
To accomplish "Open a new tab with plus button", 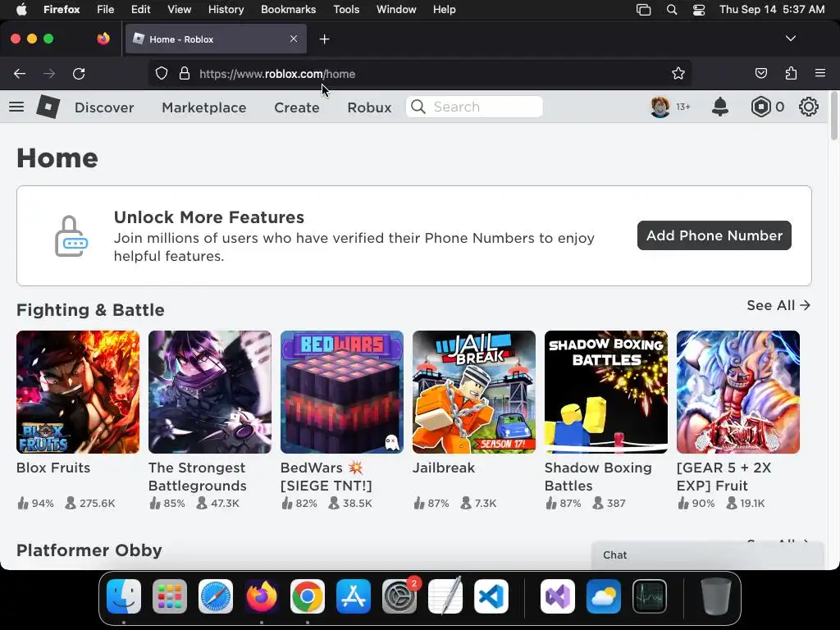I will [324, 39].
